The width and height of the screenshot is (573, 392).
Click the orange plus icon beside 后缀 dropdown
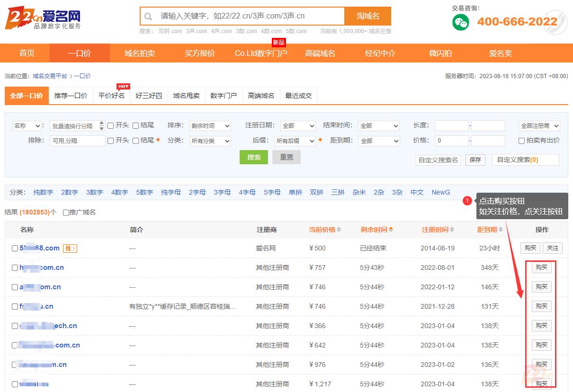click(x=320, y=140)
